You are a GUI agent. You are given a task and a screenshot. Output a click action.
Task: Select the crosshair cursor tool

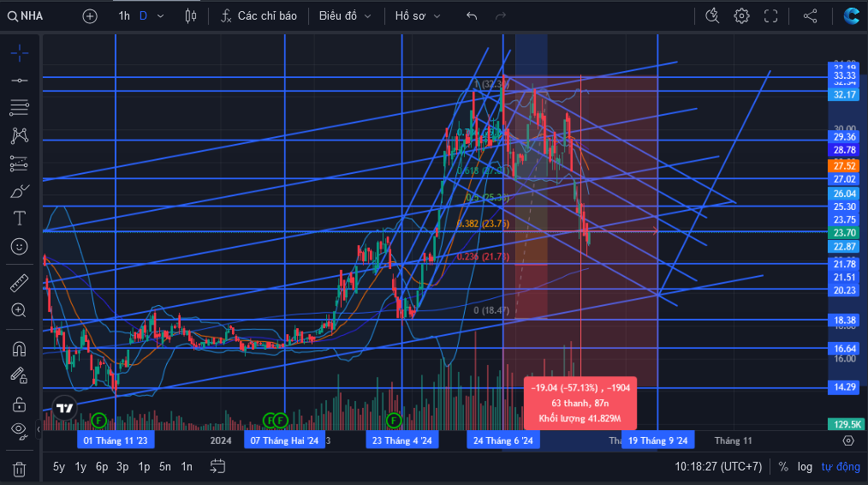(20, 53)
